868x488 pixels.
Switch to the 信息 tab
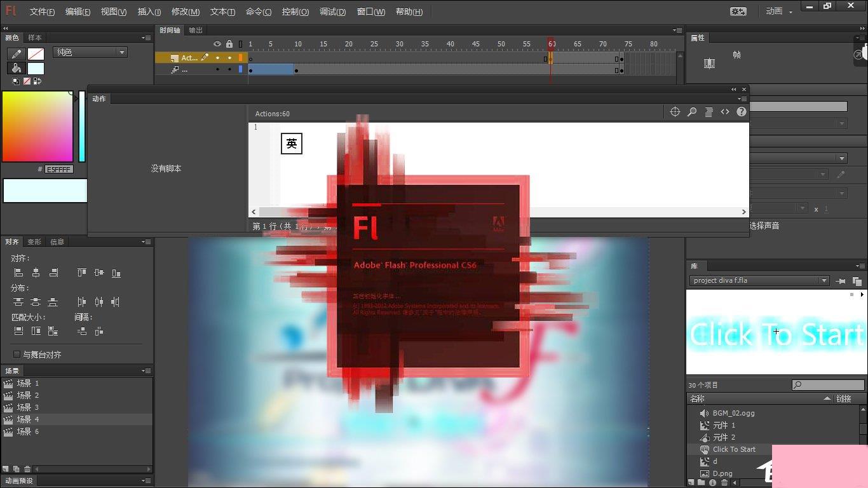pyautogui.click(x=57, y=241)
